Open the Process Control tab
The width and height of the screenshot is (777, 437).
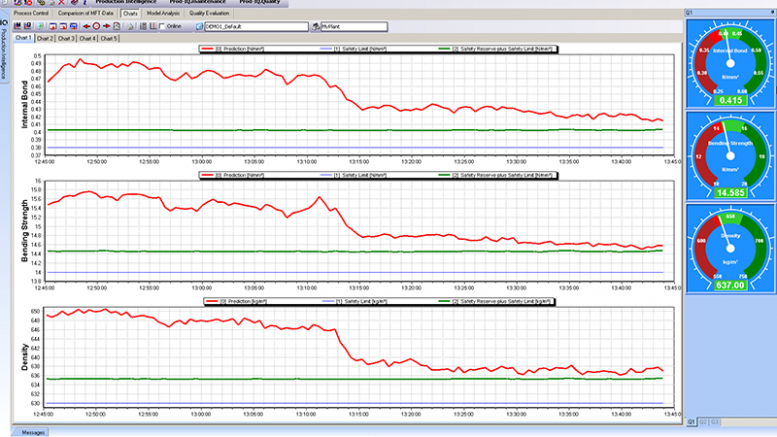coord(31,13)
